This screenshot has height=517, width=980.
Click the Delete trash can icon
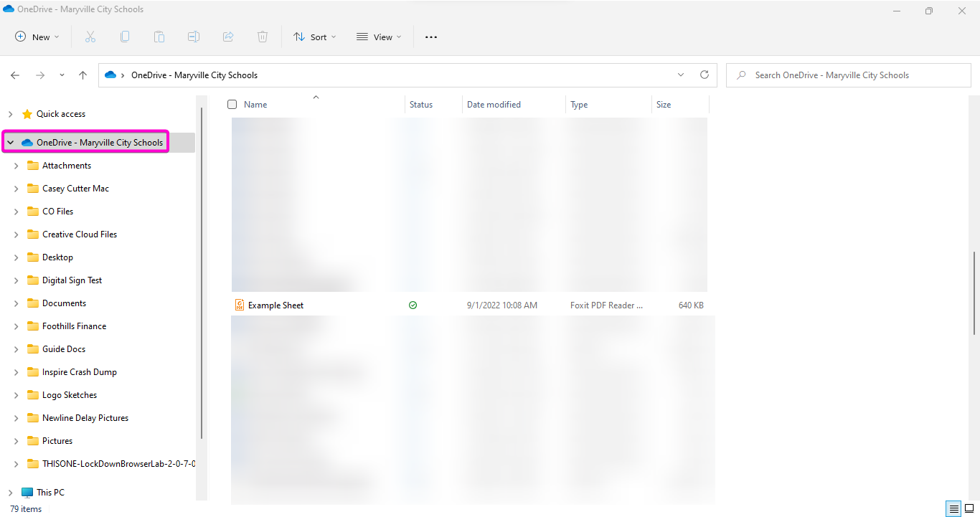click(x=263, y=37)
